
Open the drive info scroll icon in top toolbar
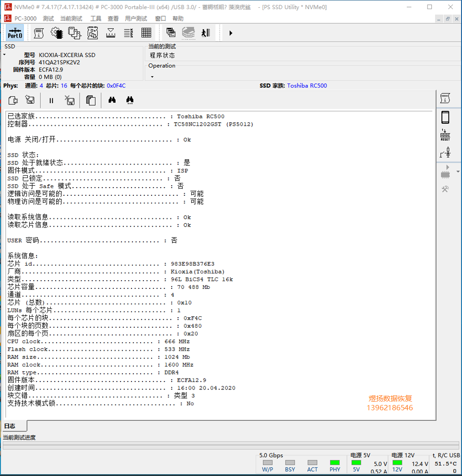pos(38,33)
